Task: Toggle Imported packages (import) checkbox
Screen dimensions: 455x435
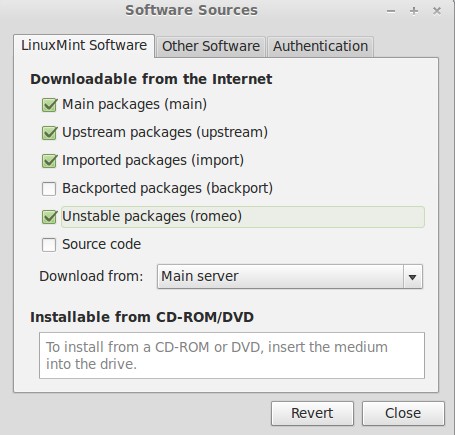Action: pyautogui.click(x=49, y=161)
